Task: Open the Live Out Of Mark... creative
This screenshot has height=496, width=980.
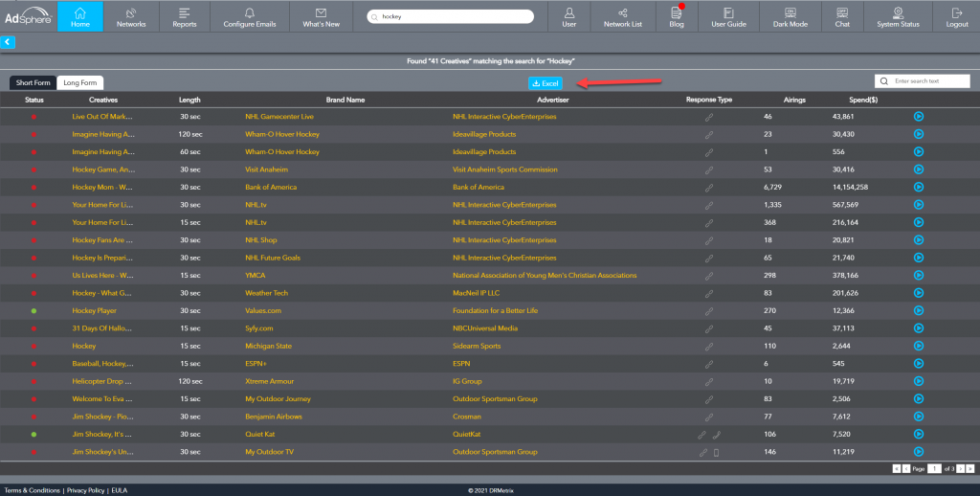Action: [x=101, y=116]
